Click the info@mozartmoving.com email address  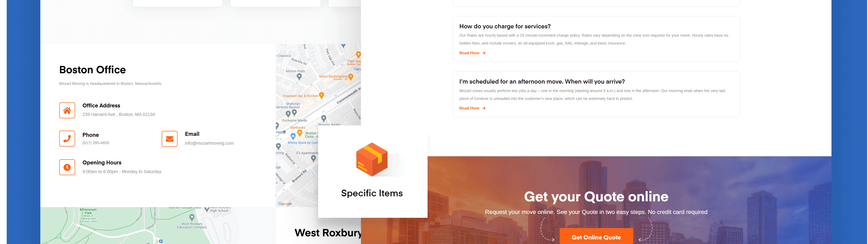(x=209, y=143)
